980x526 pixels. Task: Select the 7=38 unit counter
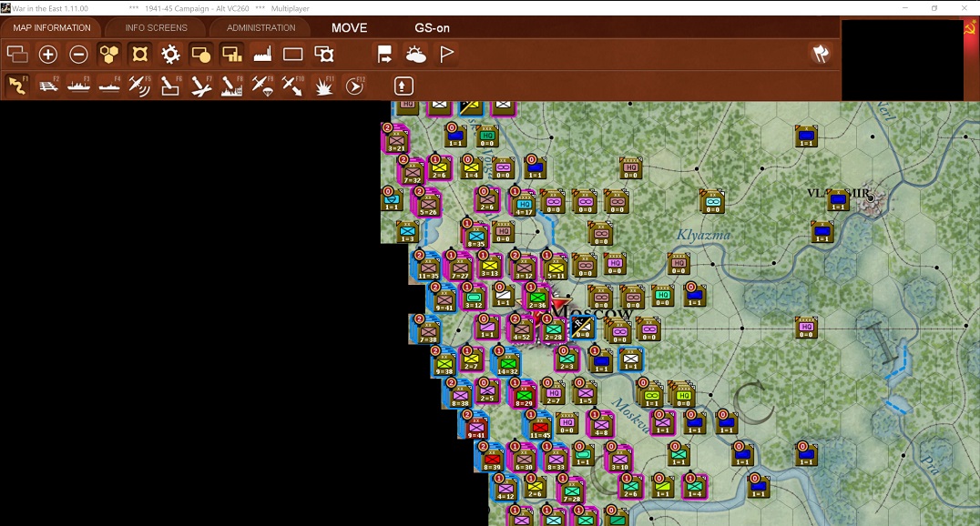pyautogui.click(x=428, y=332)
